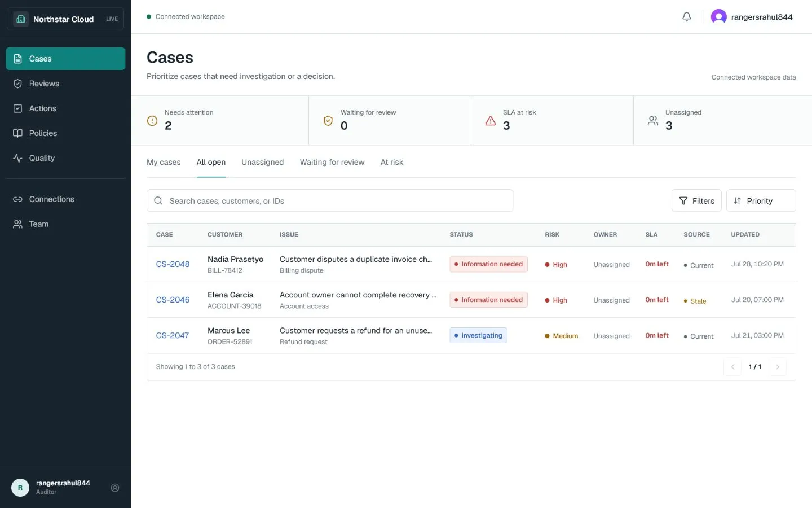812x508 pixels.
Task: Click the Connections link icon
Action: click(17, 199)
